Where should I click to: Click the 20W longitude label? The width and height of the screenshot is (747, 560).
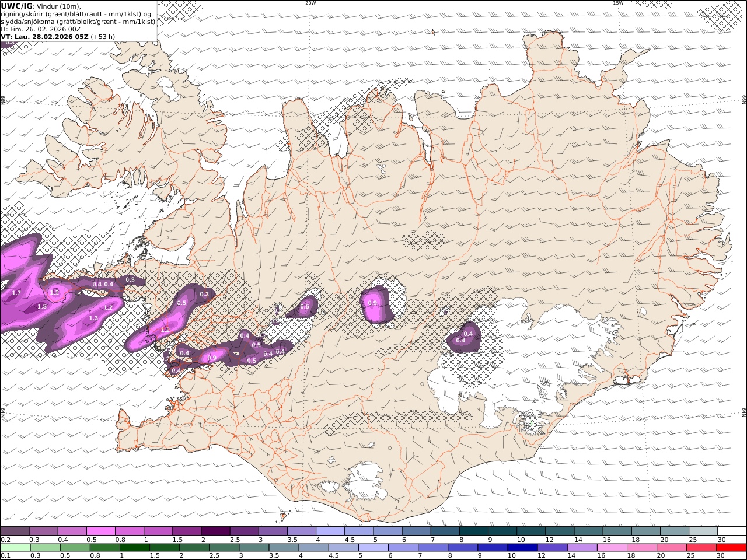[310, 3]
